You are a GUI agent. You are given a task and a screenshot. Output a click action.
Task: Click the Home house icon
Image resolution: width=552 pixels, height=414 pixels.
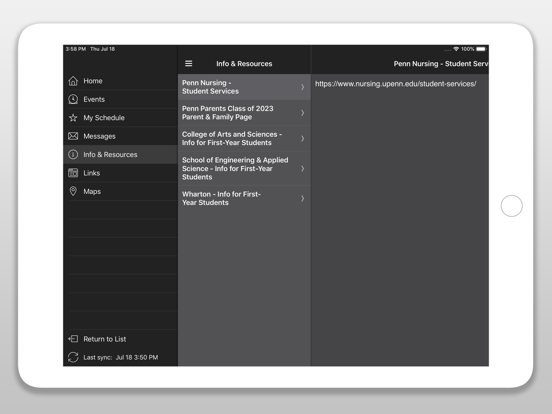coord(73,81)
